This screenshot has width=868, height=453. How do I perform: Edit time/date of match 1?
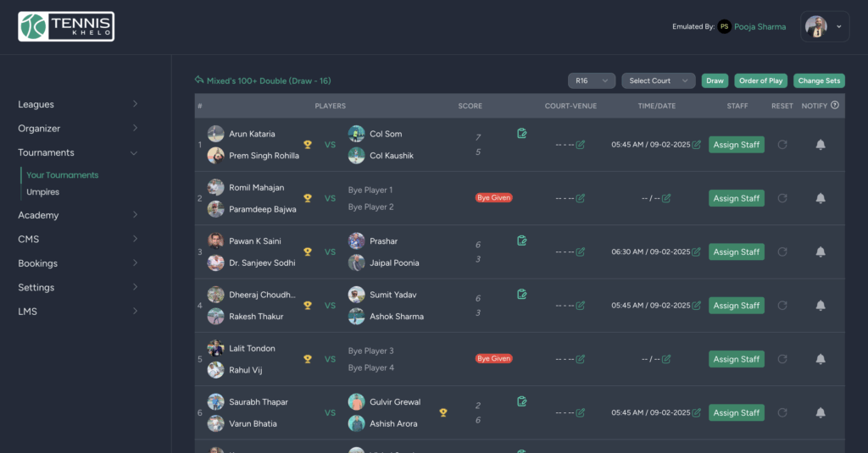pos(697,144)
